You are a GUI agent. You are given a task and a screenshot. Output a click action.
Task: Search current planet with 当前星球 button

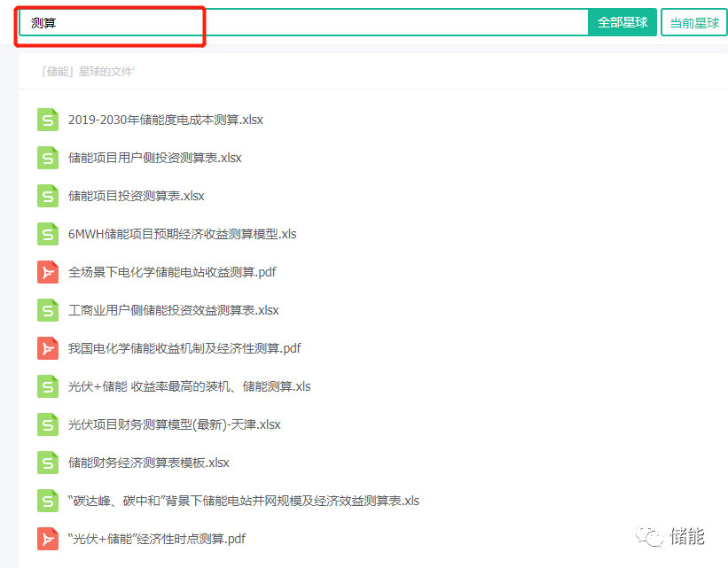click(x=693, y=23)
